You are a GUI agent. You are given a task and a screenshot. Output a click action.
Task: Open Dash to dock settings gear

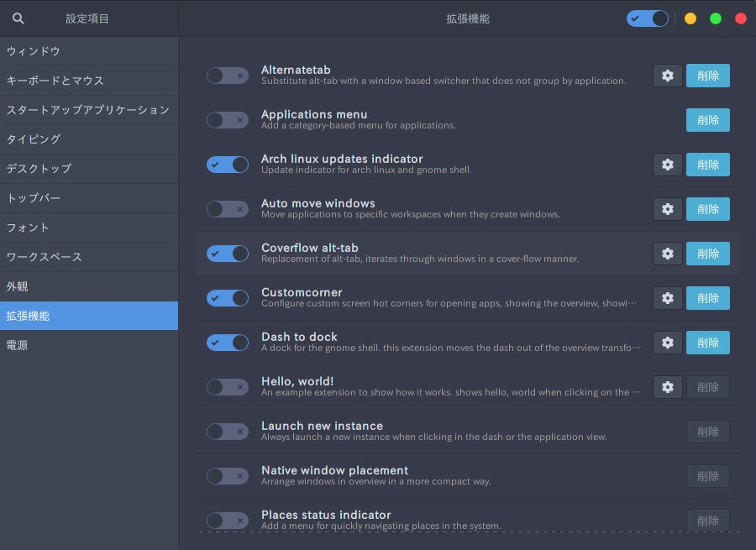point(668,343)
